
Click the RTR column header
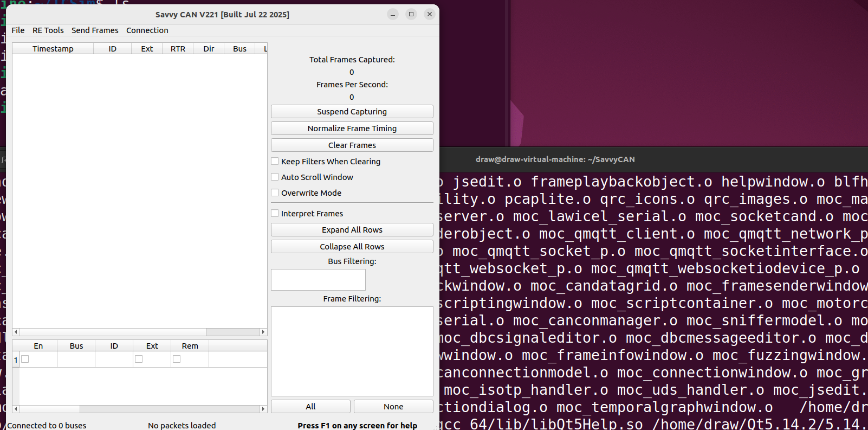178,49
